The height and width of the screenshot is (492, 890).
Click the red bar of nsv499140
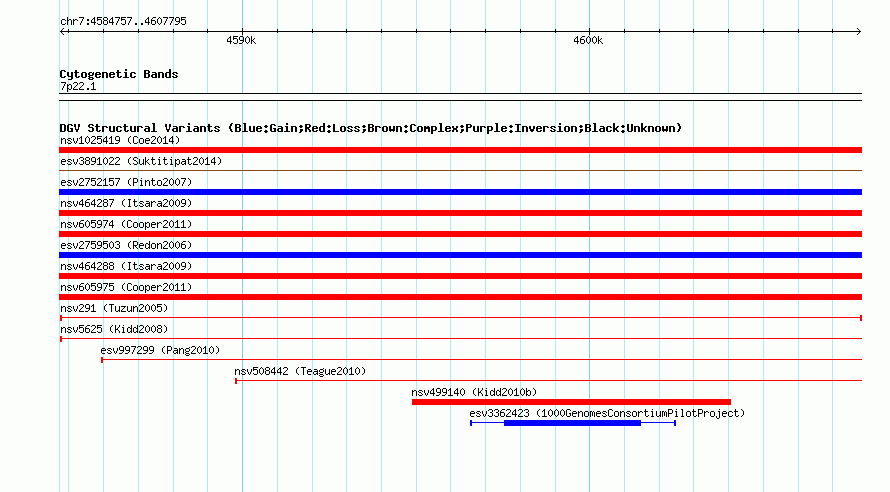tap(571, 402)
